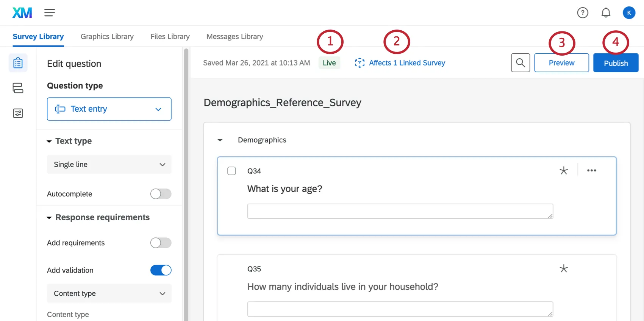Select the Q34 question checkbox
This screenshot has height=321, width=644.
click(x=231, y=171)
